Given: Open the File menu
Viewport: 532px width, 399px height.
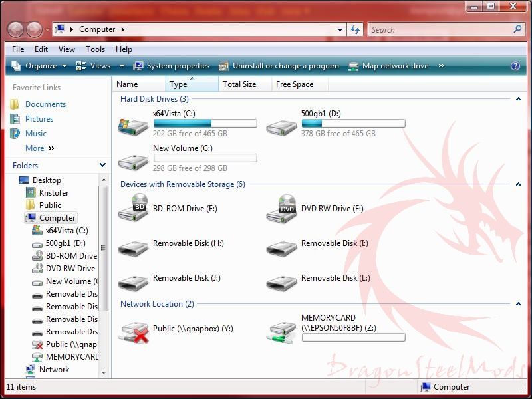Looking at the screenshot, I should click(18, 49).
